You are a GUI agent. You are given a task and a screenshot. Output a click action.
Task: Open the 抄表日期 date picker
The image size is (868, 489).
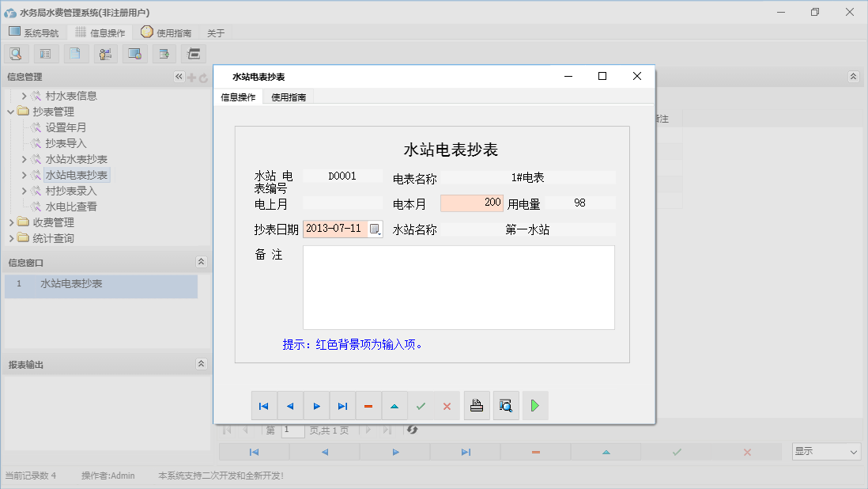tap(377, 229)
